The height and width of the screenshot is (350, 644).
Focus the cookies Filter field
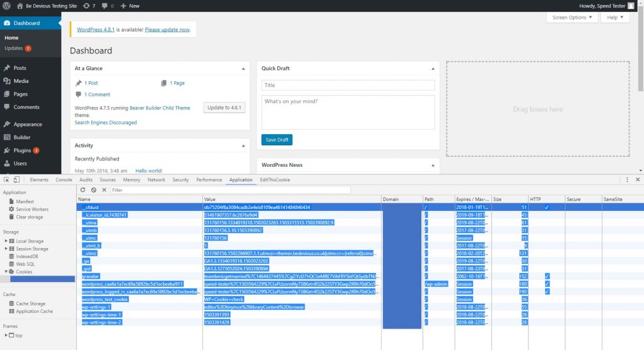[230, 190]
